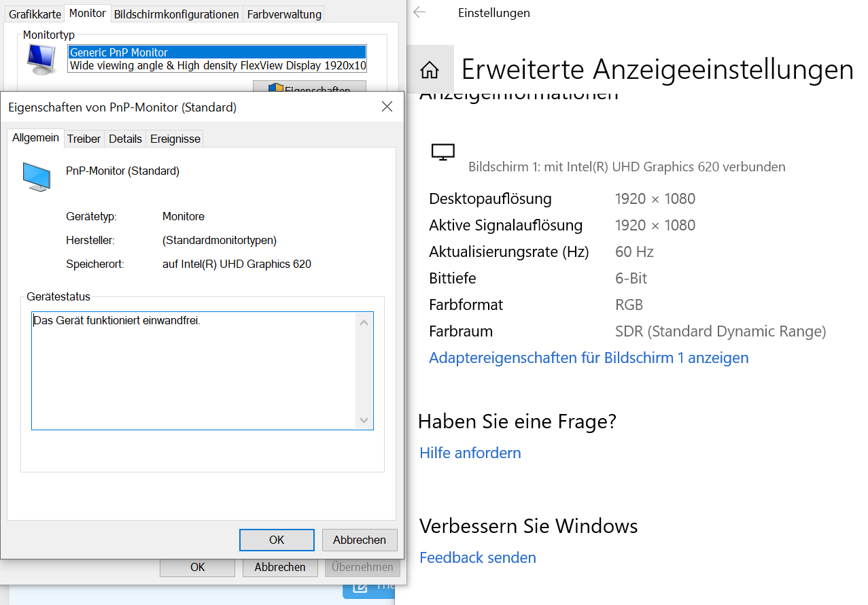Close the PnP-Monitor properties dialog
Screen dimensions: 868x605
coord(387,107)
